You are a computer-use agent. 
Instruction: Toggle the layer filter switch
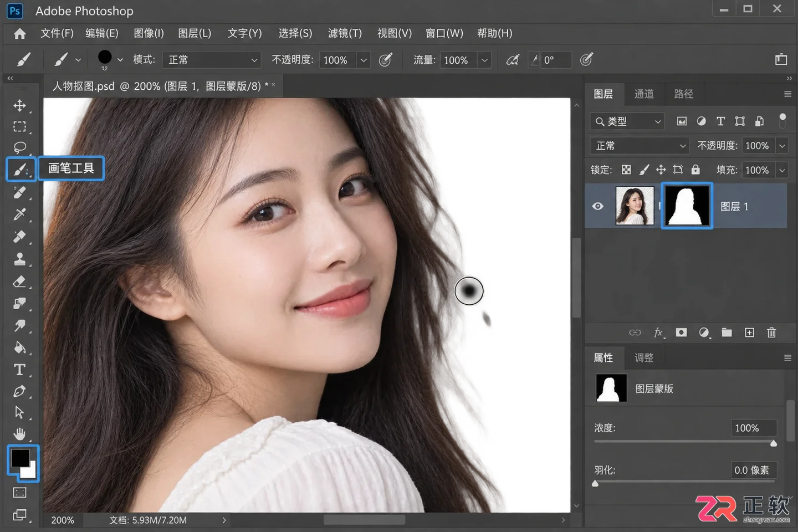click(782, 120)
